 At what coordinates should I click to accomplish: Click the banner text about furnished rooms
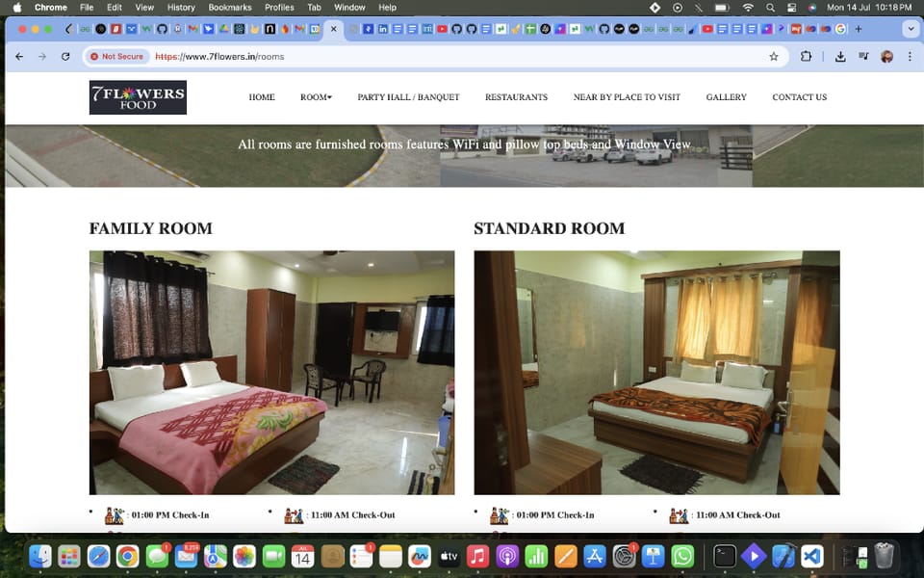point(464,144)
